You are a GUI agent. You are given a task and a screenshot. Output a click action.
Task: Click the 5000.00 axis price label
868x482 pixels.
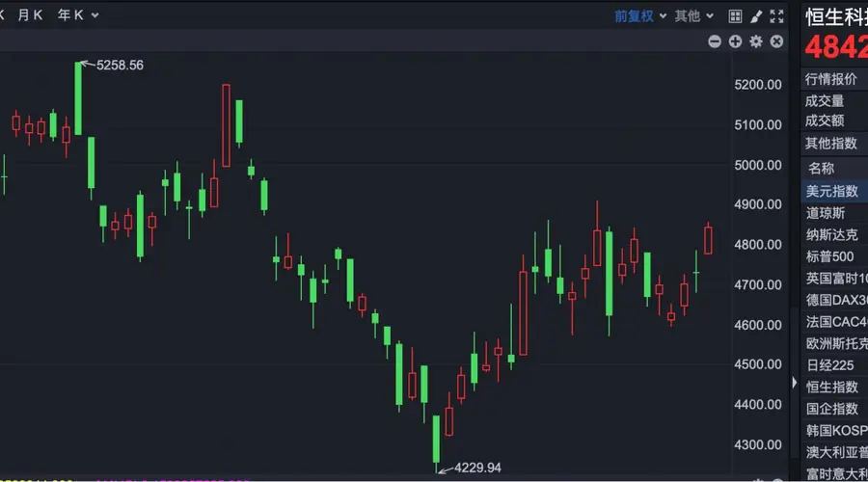[758, 165]
